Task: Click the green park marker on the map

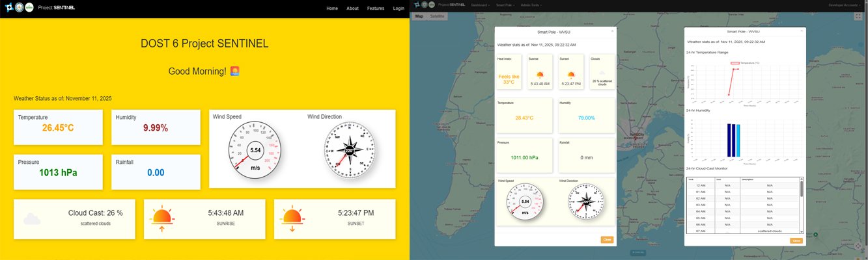Action: (x=815, y=233)
